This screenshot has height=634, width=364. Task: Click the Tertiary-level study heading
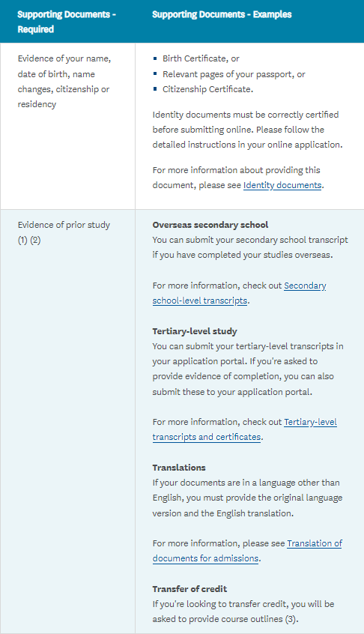[195, 331]
